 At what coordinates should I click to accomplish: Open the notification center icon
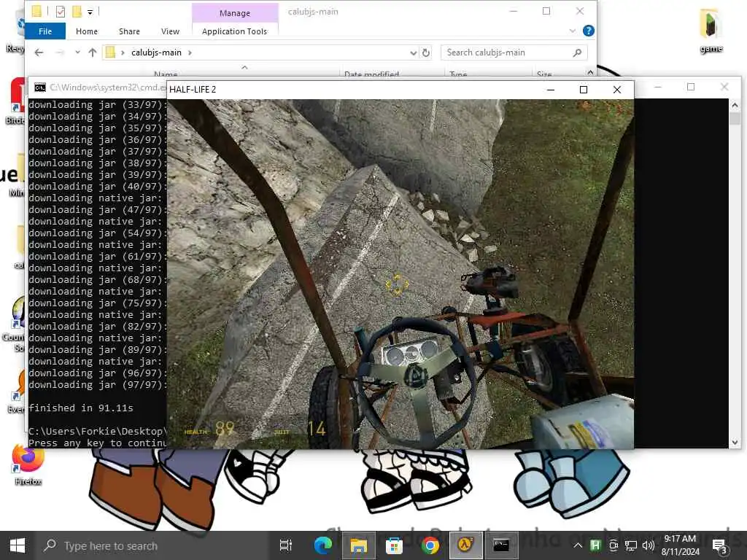point(719,545)
